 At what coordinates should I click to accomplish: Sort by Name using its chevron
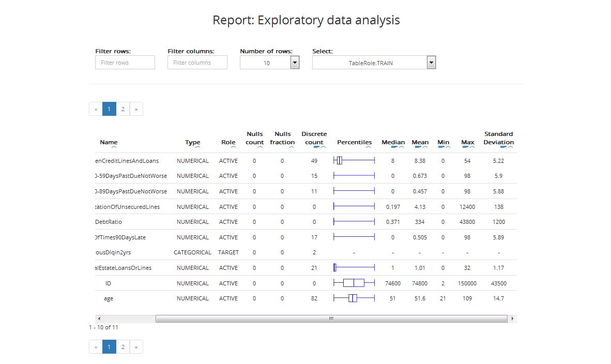pos(114,147)
